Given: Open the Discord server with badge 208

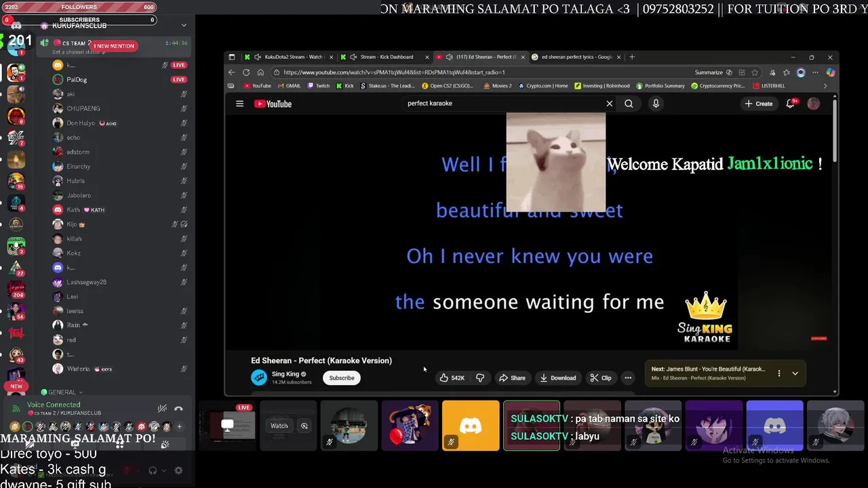Looking at the screenshot, I should coord(16,289).
